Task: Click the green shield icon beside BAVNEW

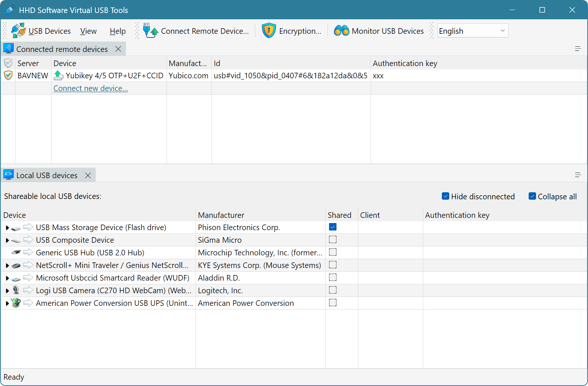Action: (8, 76)
